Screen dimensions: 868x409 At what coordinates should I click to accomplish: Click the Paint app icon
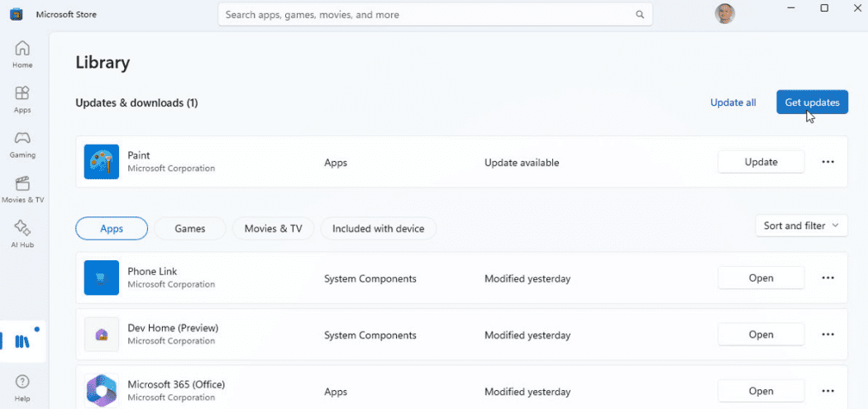(102, 162)
